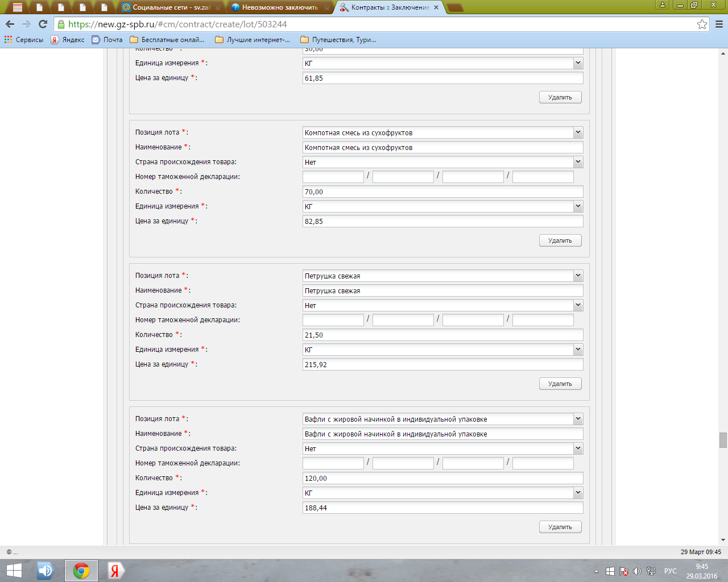Viewport: 728px width, 582px height.
Task: Open the speaker app in taskbar
Action: [45, 571]
